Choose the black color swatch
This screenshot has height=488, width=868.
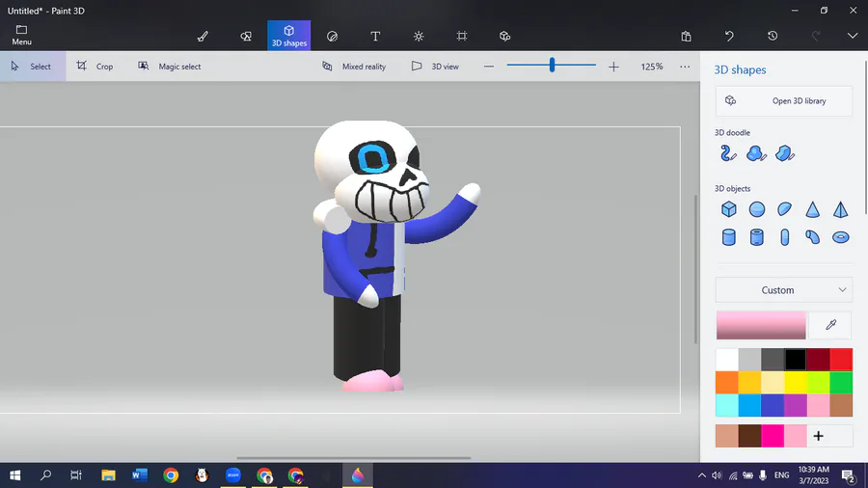coord(796,360)
